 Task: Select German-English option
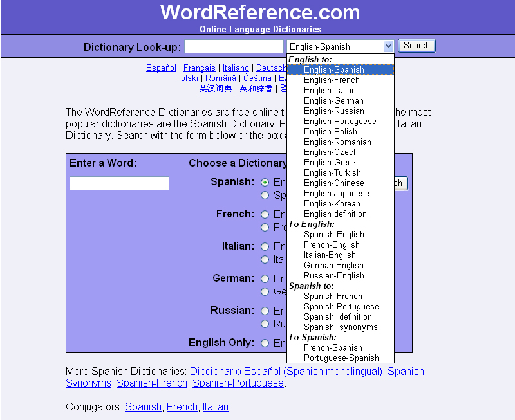[x=341, y=265]
